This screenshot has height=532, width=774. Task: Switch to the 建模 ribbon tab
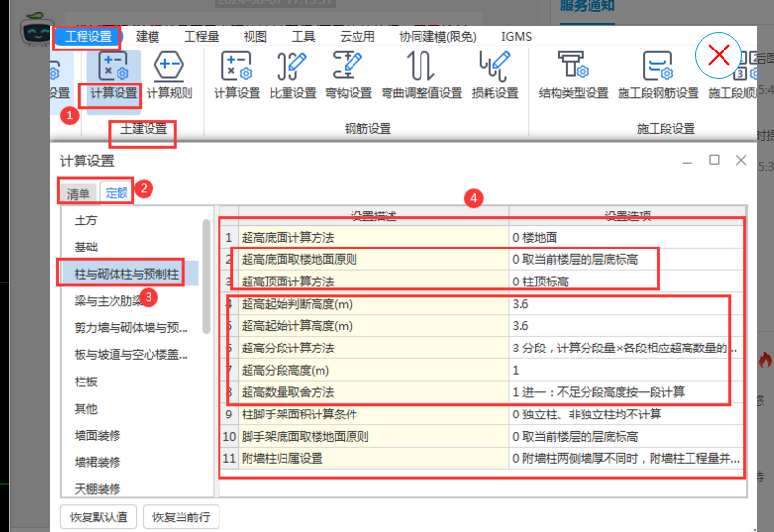tap(148, 37)
